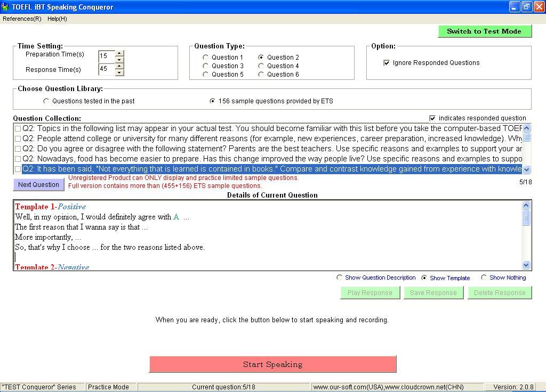The image size is (546, 392).
Task: Toggle Ignore Responded Questions checkbox
Action: 387,63
